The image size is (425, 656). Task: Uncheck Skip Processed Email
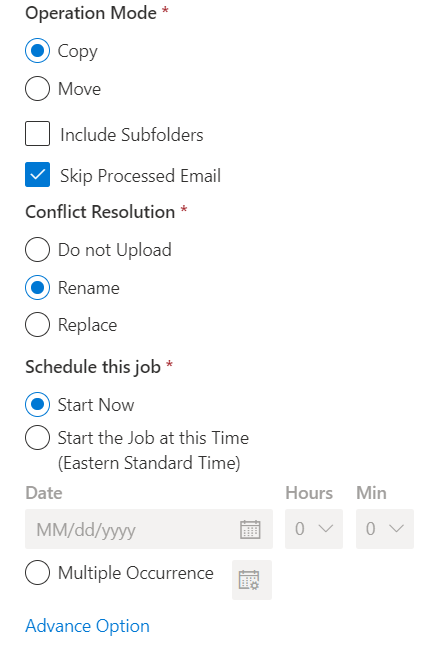(38, 174)
